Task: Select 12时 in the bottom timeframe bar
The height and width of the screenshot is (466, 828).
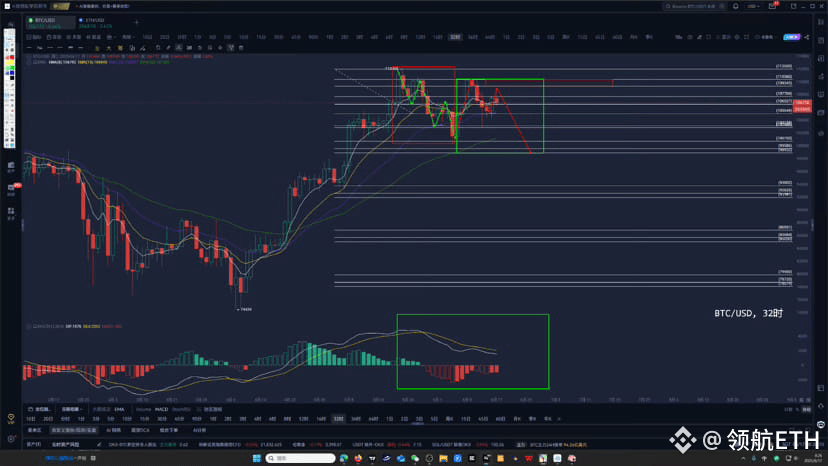Action: (304, 419)
